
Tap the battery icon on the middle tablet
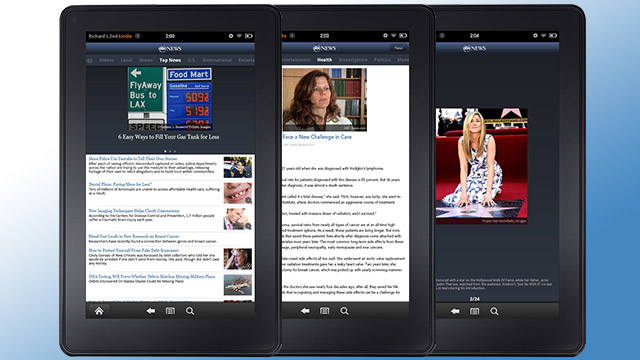403,36
